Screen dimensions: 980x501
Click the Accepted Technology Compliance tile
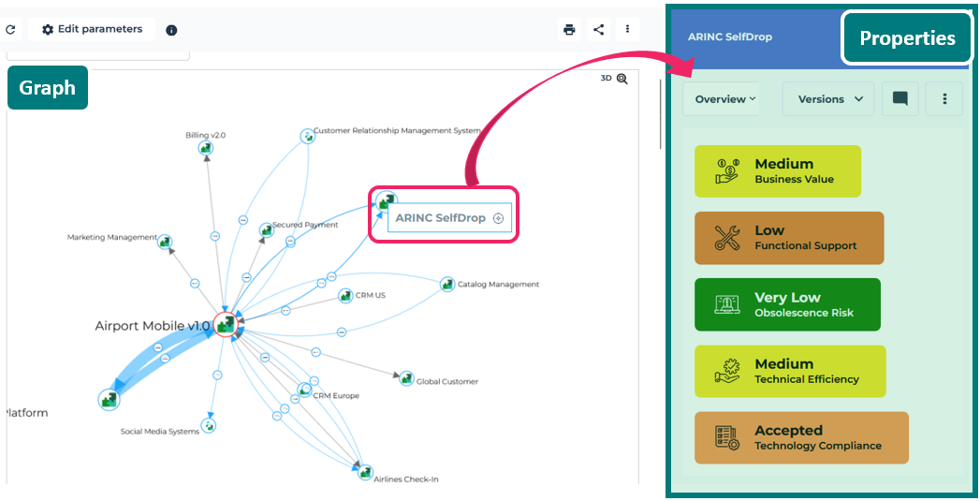[x=800, y=437]
